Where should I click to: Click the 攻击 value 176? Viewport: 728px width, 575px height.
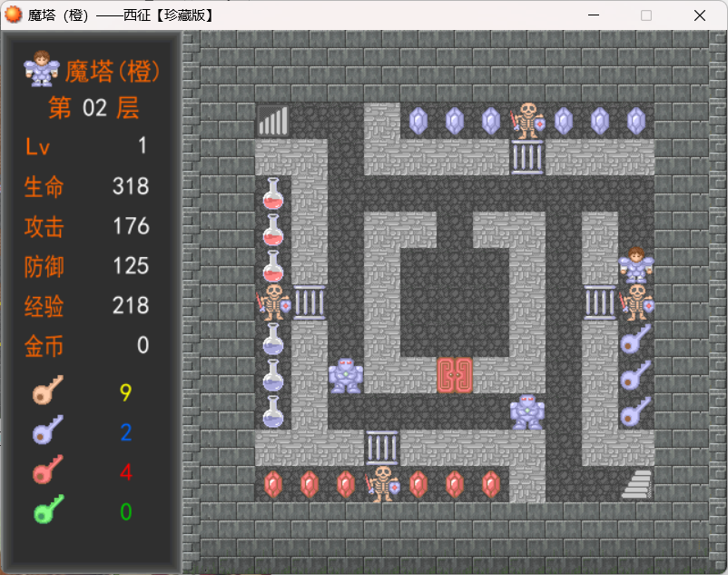(132, 226)
